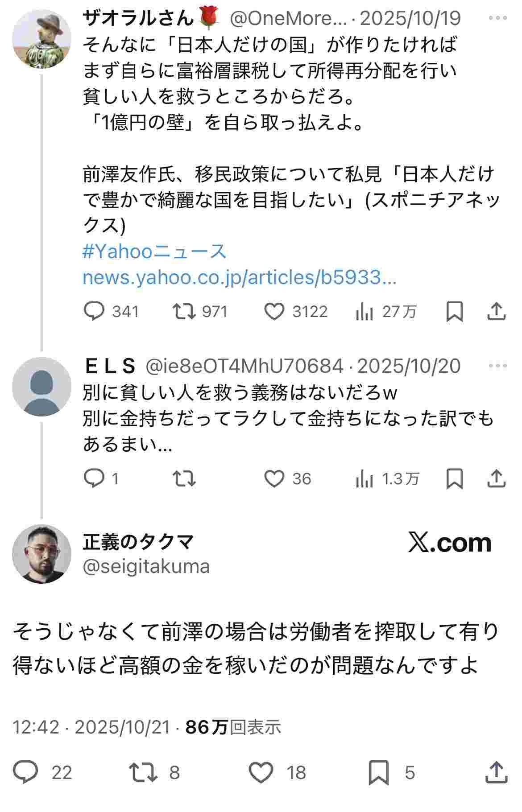Open more options for ザオラルさん's post

(498, 18)
